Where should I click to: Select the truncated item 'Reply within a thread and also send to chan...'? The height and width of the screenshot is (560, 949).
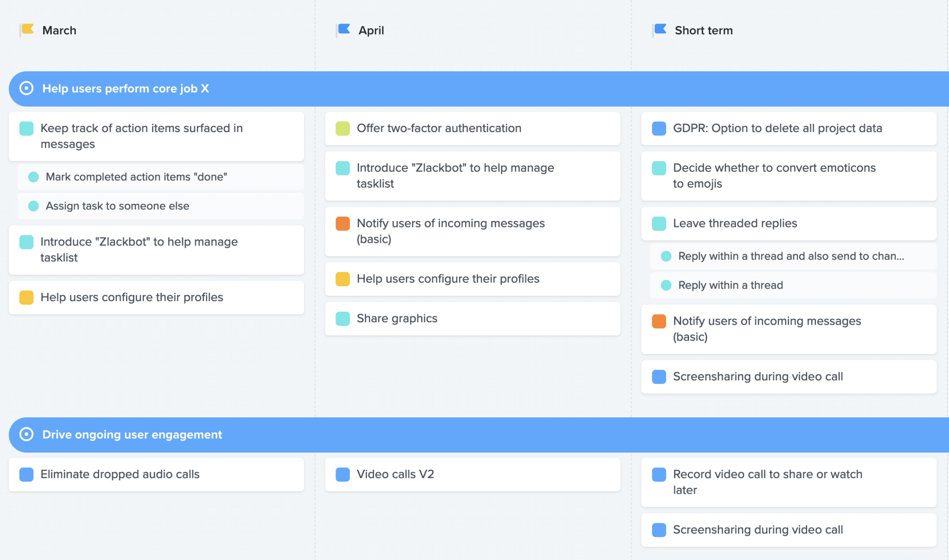[x=790, y=256]
